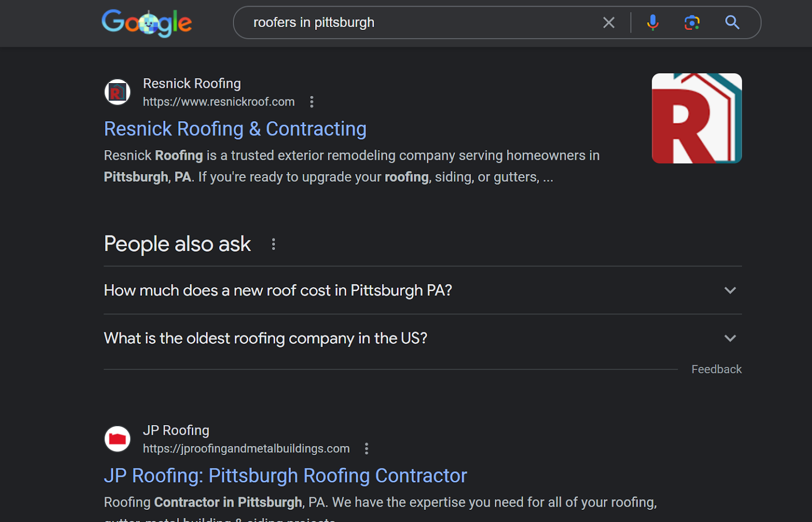Open Google Lens image search
This screenshot has width=812, height=522.
(692, 22)
